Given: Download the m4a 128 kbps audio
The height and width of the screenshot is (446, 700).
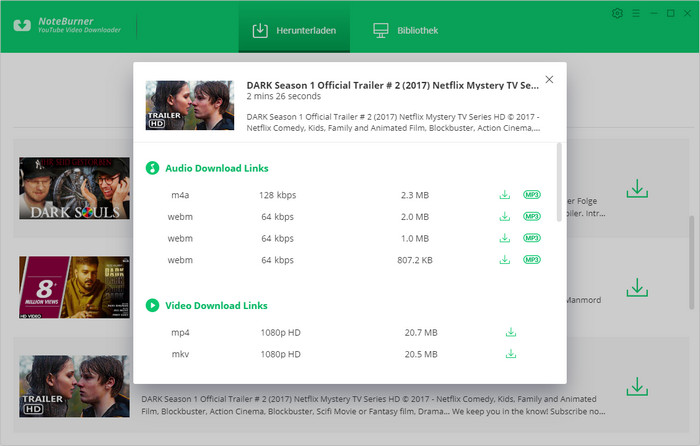Looking at the screenshot, I should point(504,195).
